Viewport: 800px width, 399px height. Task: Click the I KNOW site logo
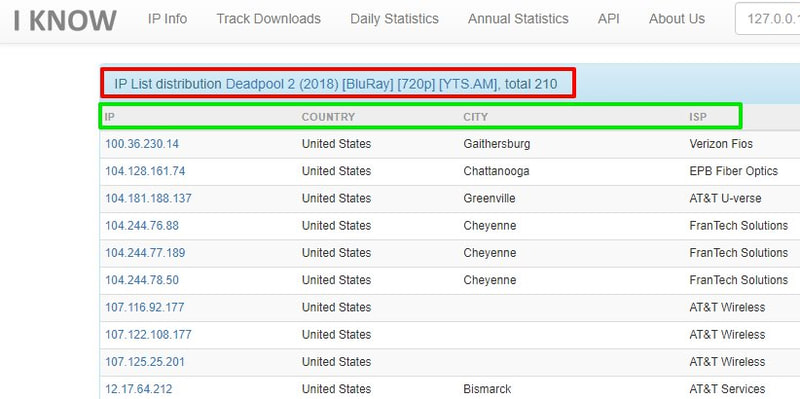tap(65, 20)
